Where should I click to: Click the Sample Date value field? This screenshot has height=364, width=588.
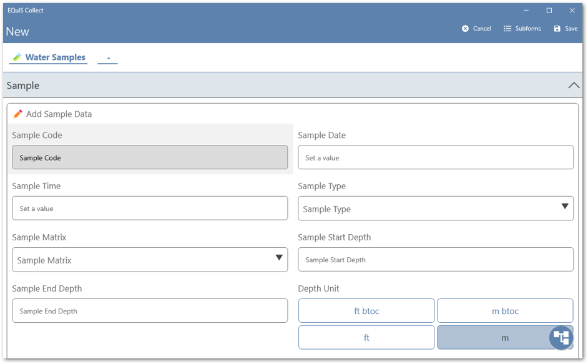point(435,157)
